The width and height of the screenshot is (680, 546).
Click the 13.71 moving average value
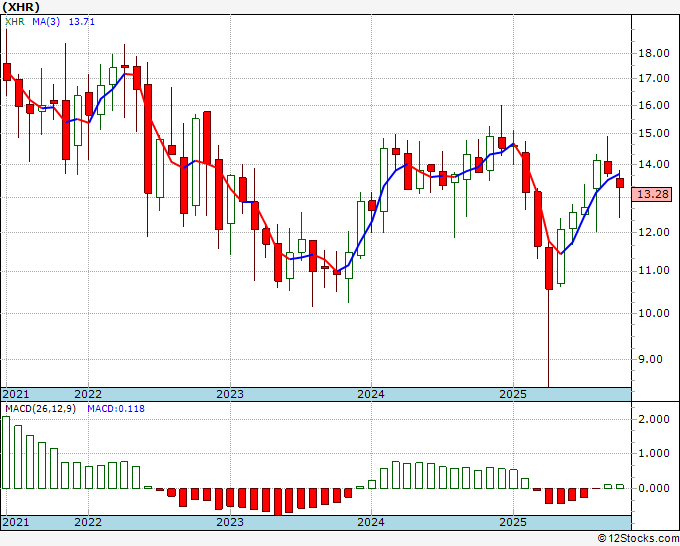click(x=82, y=22)
